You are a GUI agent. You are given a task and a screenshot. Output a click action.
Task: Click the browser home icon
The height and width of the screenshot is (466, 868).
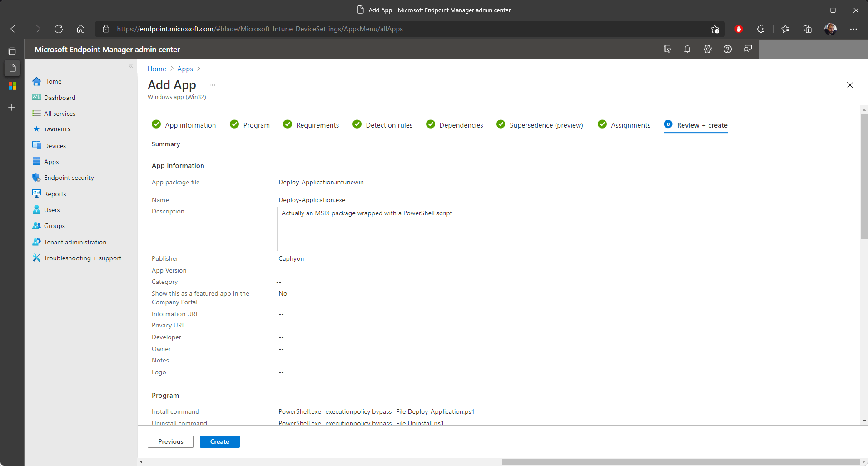(x=80, y=29)
